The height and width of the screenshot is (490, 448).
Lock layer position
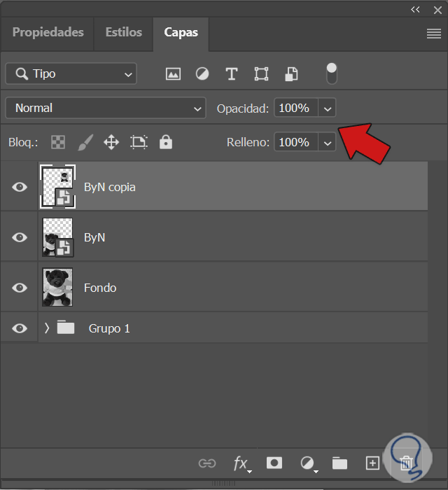pos(111,143)
